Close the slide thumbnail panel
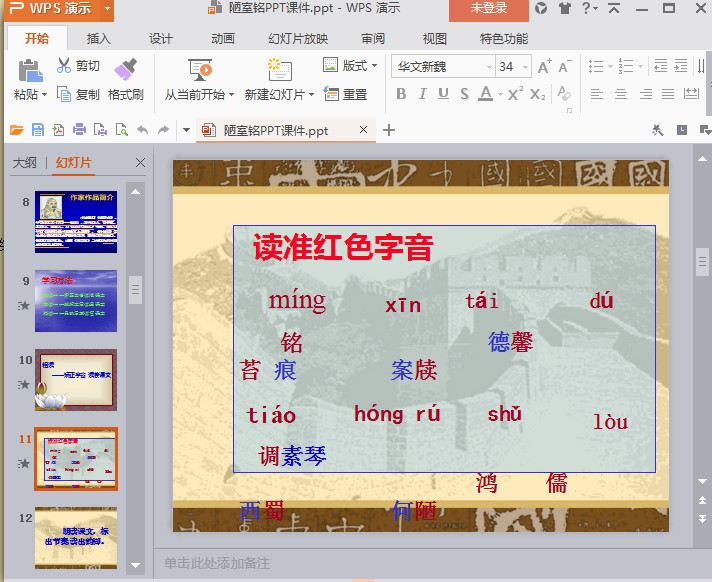This screenshot has width=712, height=582. [x=140, y=163]
